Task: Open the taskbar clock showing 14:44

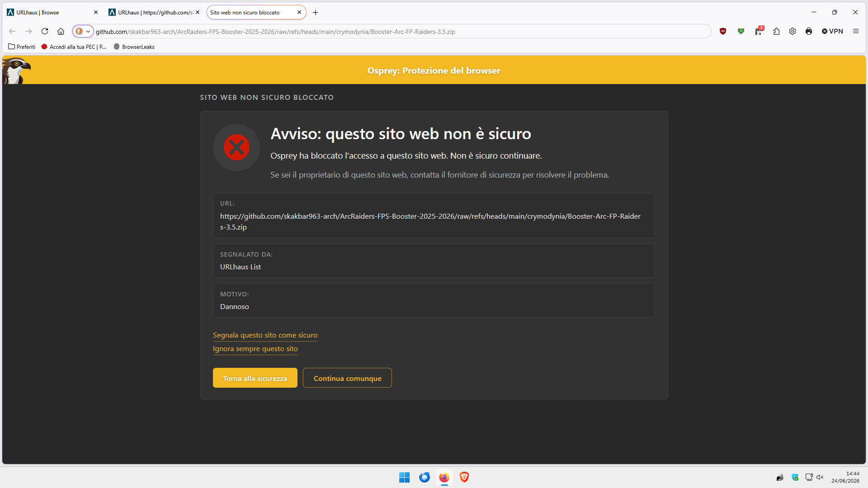Action: point(845,477)
